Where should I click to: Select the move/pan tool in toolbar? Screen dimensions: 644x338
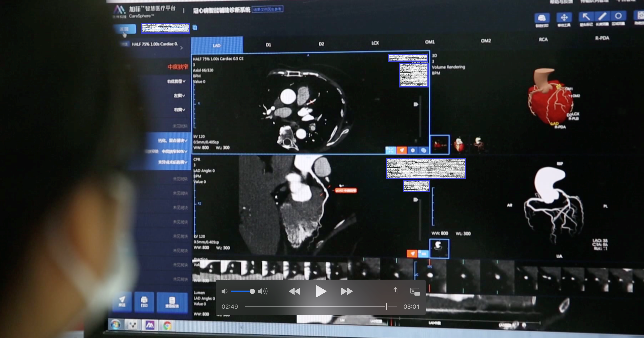[564, 18]
